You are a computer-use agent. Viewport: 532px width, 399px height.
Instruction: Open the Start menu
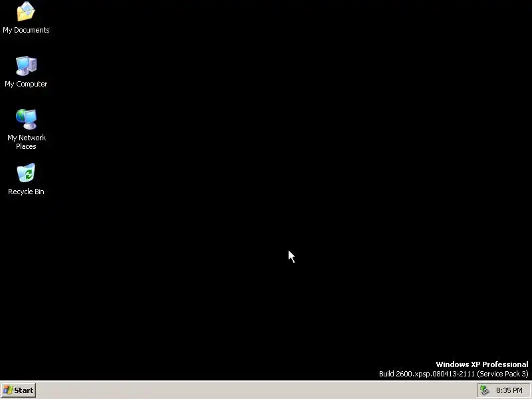(19, 390)
